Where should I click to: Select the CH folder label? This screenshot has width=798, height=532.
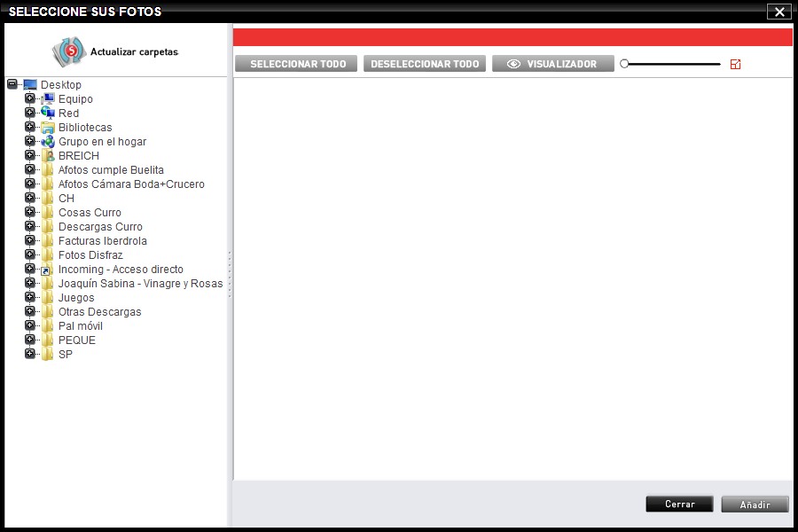(66, 198)
